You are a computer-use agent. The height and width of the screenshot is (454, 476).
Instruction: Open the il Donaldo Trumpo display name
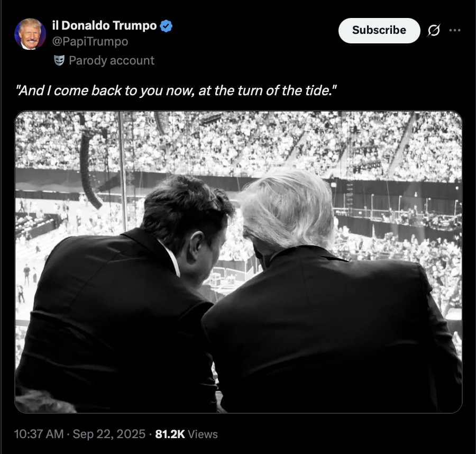tap(104, 25)
